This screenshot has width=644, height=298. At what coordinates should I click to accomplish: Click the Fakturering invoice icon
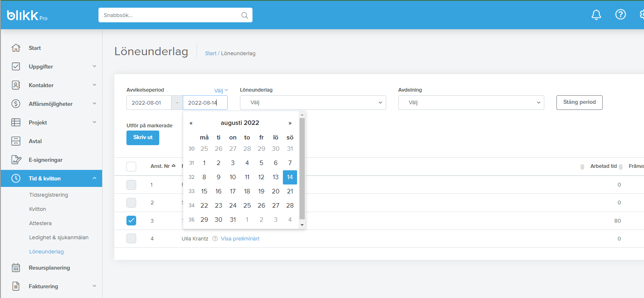click(x=16, y=286)
